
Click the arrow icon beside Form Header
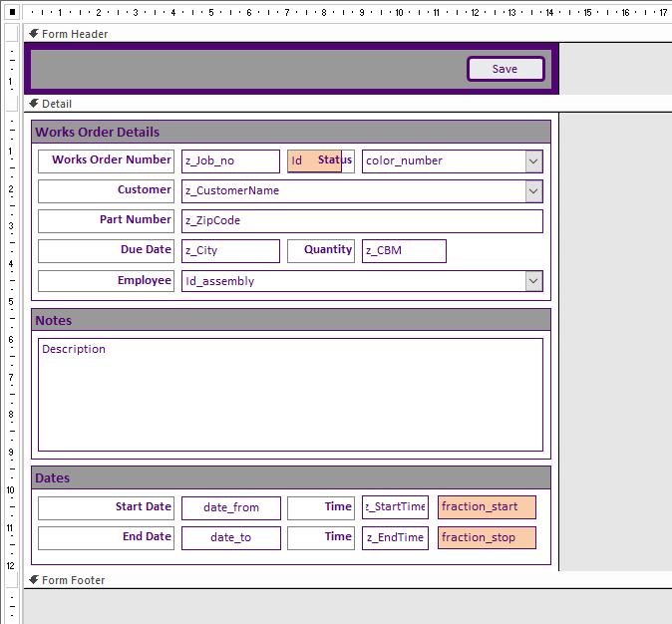(x=34, y=33)
